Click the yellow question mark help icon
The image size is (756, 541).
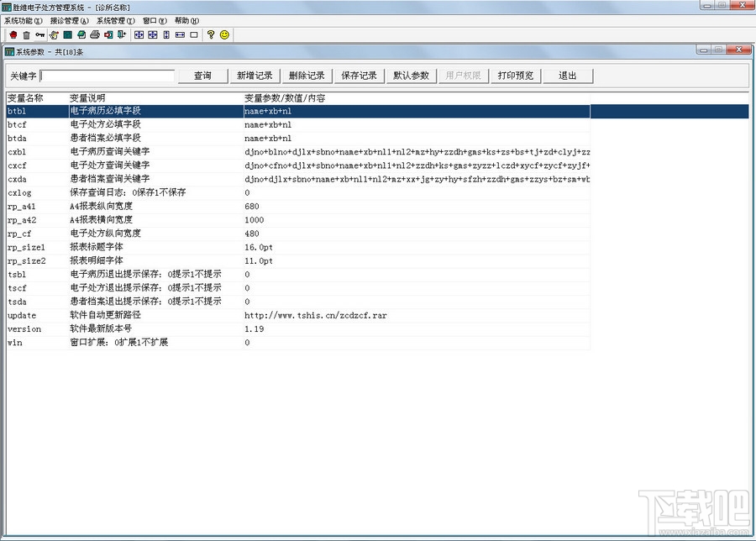coord(211,34)
